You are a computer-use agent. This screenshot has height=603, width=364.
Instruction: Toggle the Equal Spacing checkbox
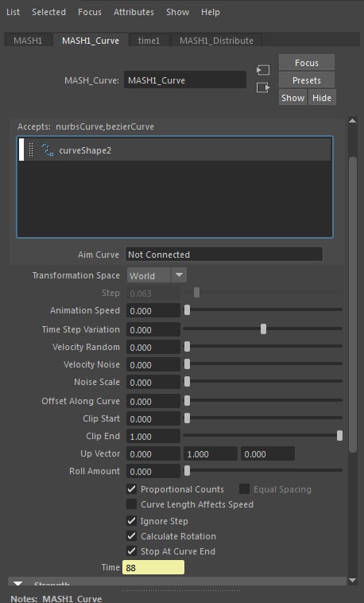[244, 488]
